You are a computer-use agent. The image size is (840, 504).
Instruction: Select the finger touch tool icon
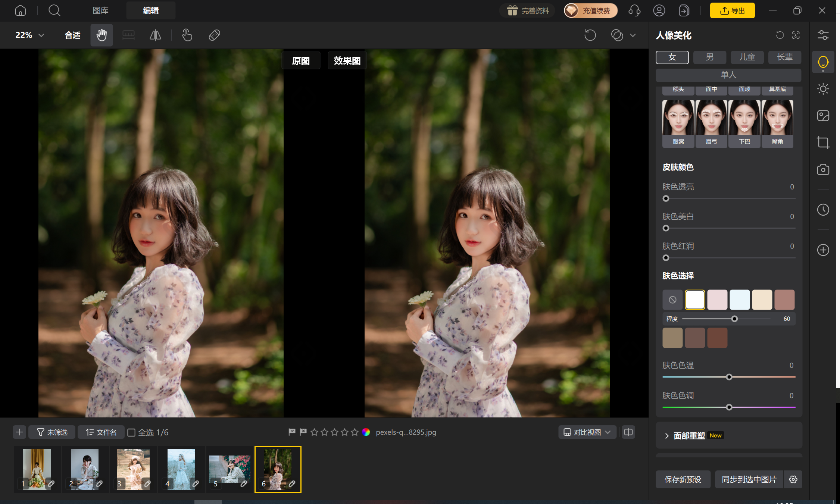pos(187,35)
